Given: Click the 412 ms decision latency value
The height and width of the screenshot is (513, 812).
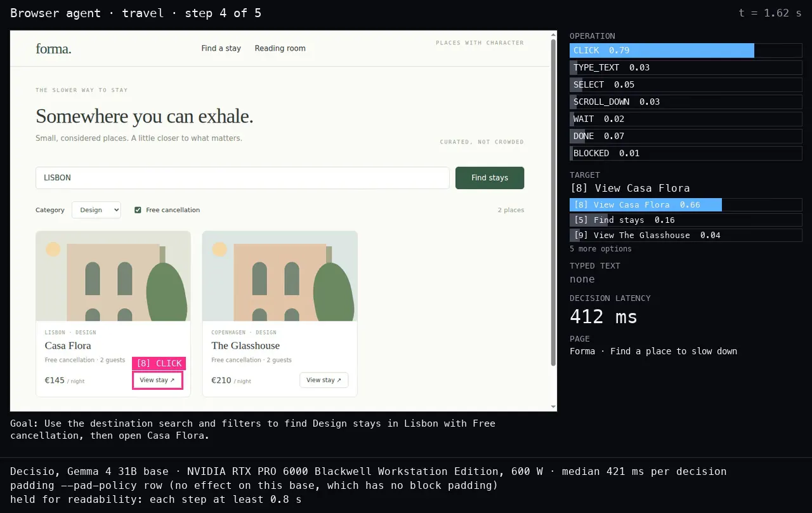Looking at the screenshot, I should coord(603,316).
